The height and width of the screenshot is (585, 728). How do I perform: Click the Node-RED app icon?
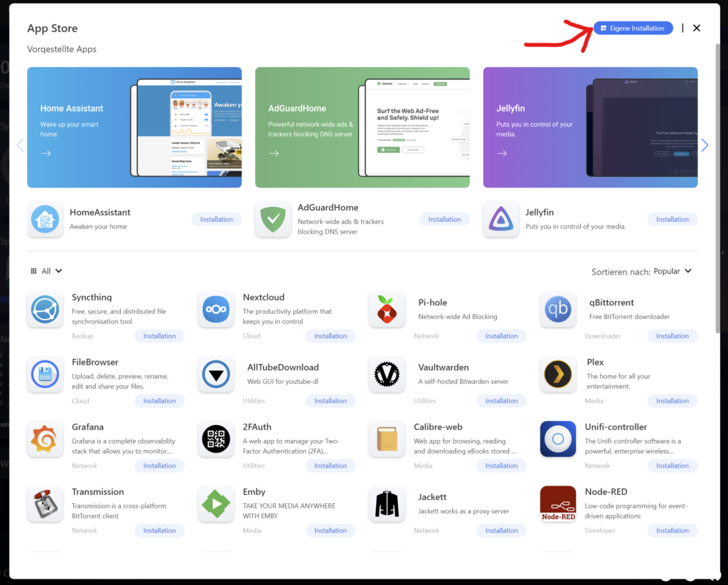click(x=557, y=504)
